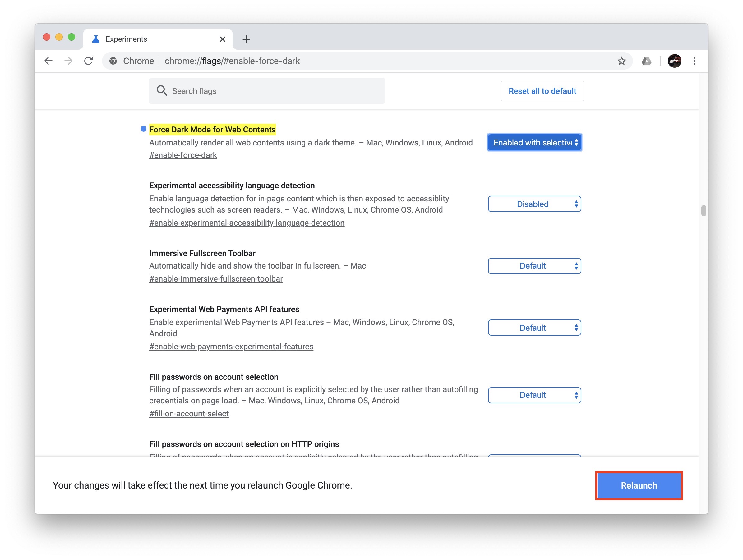Click the browser back arrow
The height and width of the screenshot is (560, 743).
point(48,61)
